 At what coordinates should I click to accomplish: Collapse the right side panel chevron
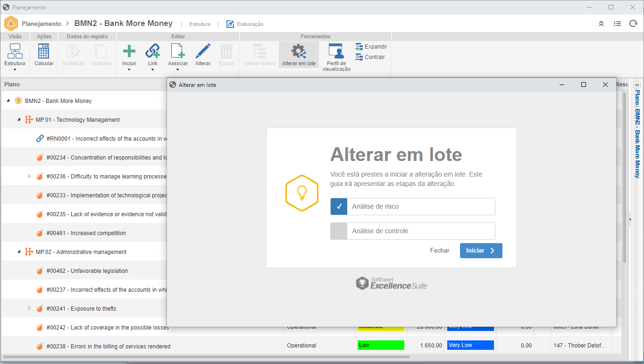coord(636,85)
